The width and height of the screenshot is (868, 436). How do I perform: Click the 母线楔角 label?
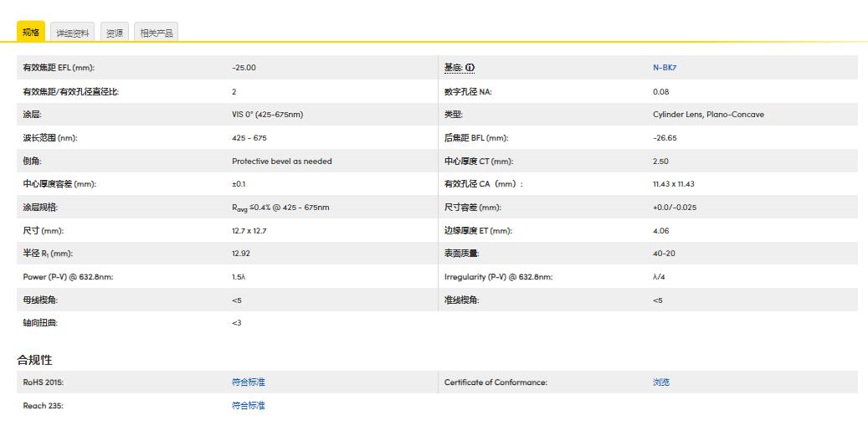[x=40, y=300]
